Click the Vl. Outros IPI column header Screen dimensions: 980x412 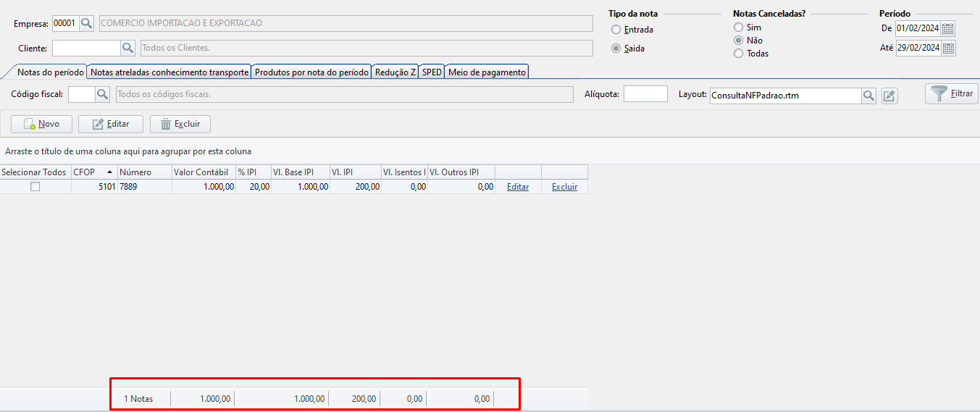point(461,172)
